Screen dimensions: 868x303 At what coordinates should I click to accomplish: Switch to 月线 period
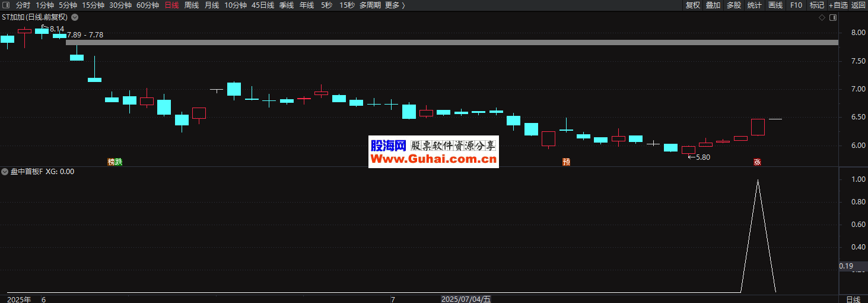point(212,5)
